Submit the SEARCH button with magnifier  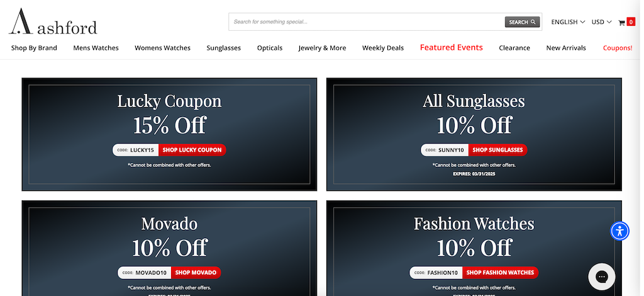[x=522, y=22]
